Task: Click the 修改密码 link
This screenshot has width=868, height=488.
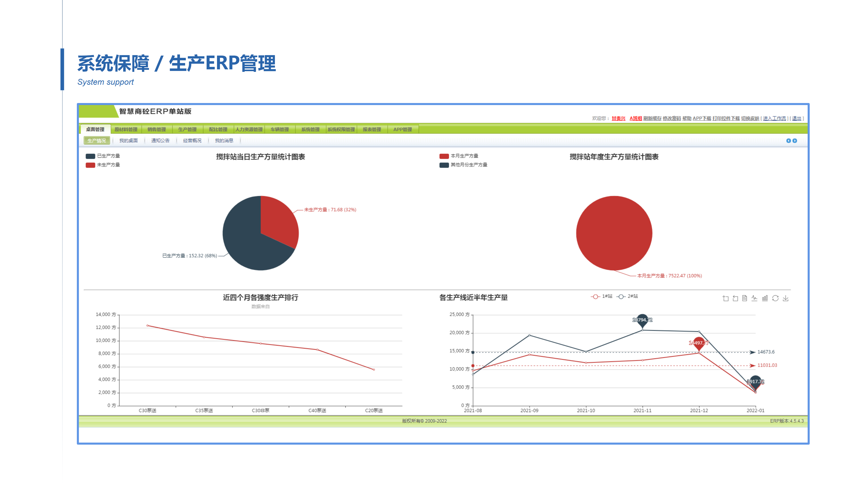Action: 672,119
